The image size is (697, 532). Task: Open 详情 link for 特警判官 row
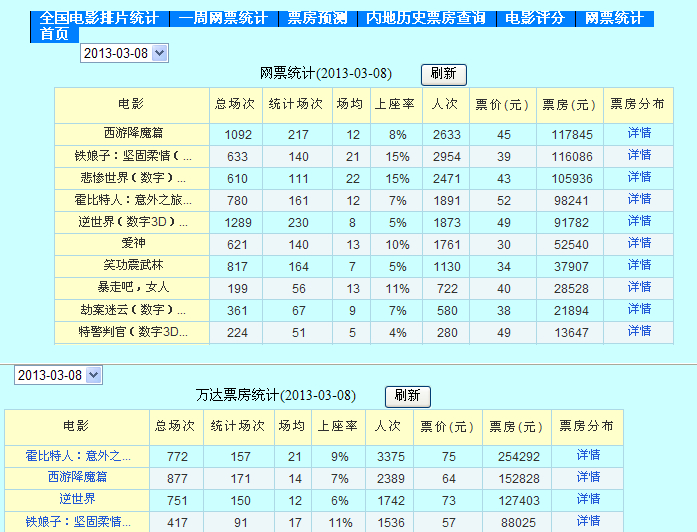[639, 331]
